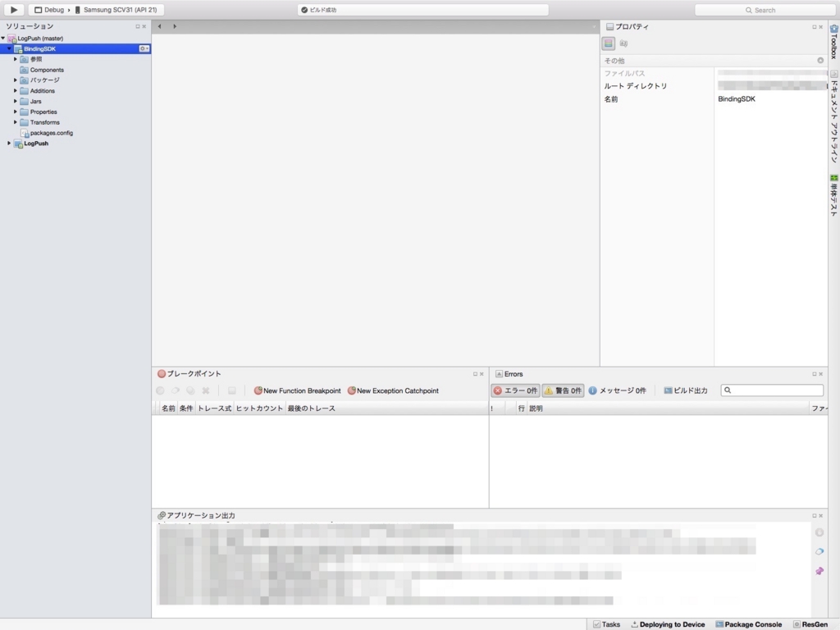Screen dimensions: 840x630
Task: Collapse the LogPush (master) solution node
Action: [x=3, y=38]
